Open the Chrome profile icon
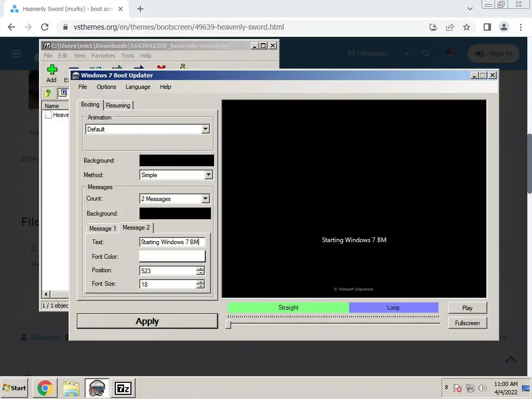This screenshot has height=399, width=532. [x=504, y=27]
